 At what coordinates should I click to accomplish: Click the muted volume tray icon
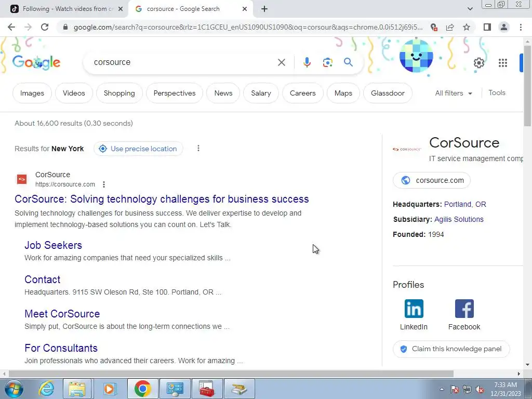480,390
